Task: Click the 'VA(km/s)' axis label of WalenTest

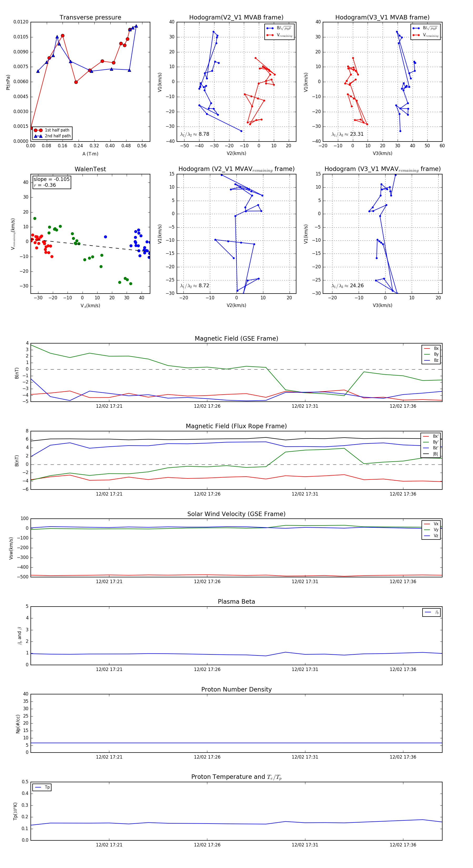Action: 90,306
